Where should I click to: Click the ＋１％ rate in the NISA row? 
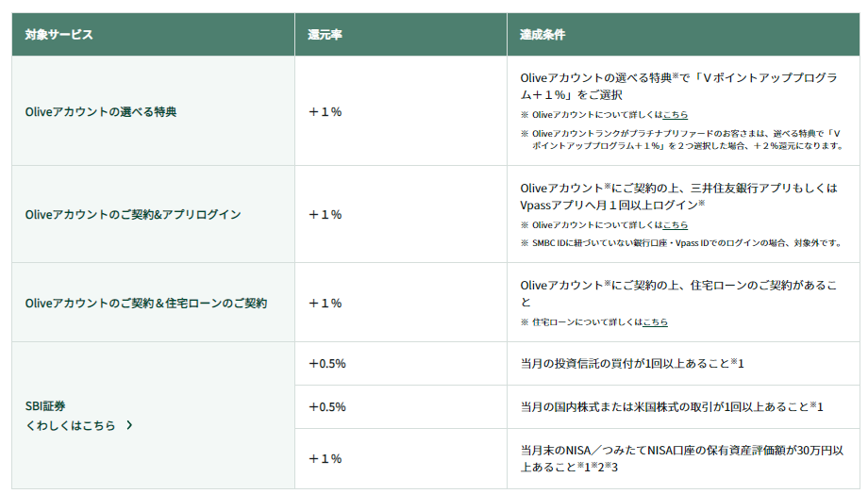point(325,459)
